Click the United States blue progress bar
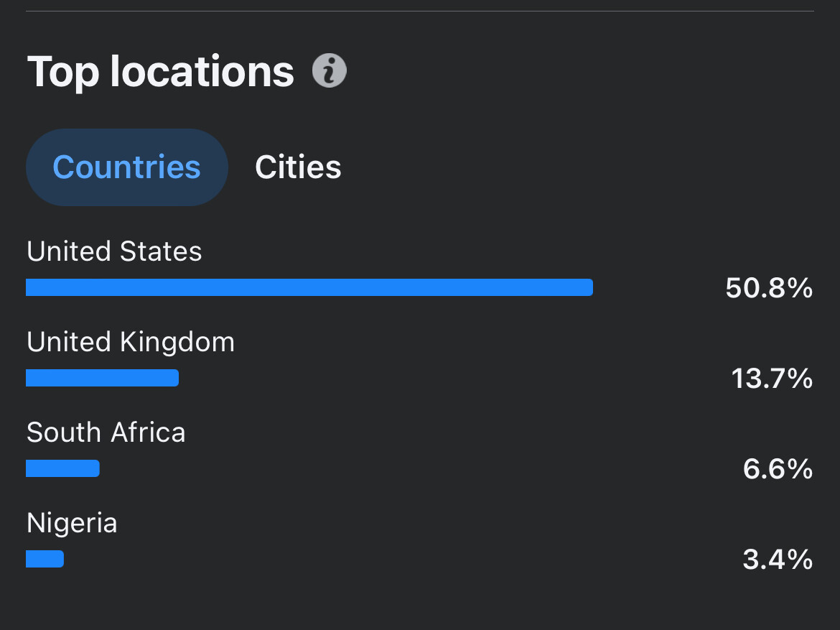The height and width of the screenshot is (630, 840). pyautogui.click(x=309, y=287)
